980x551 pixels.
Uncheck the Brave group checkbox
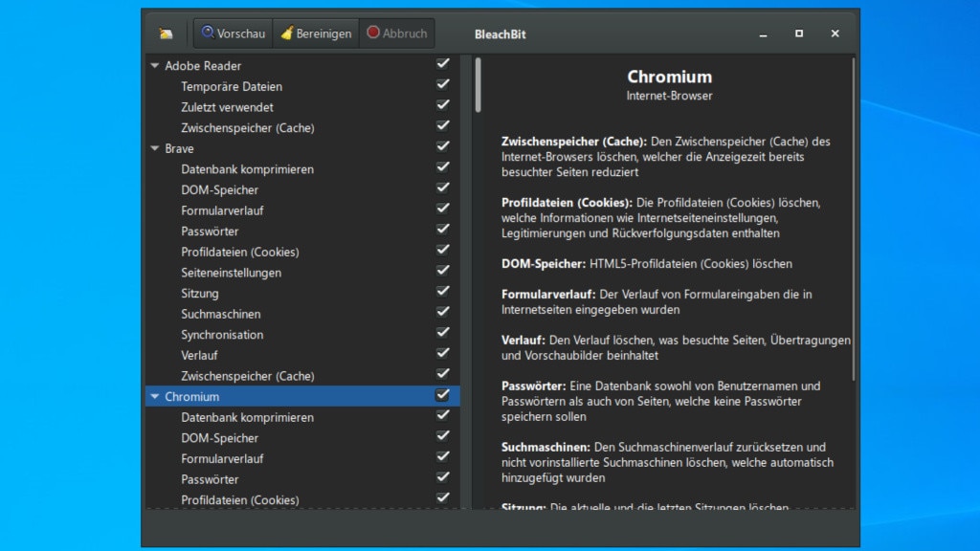pyautogui.click(x=442, y=146)
